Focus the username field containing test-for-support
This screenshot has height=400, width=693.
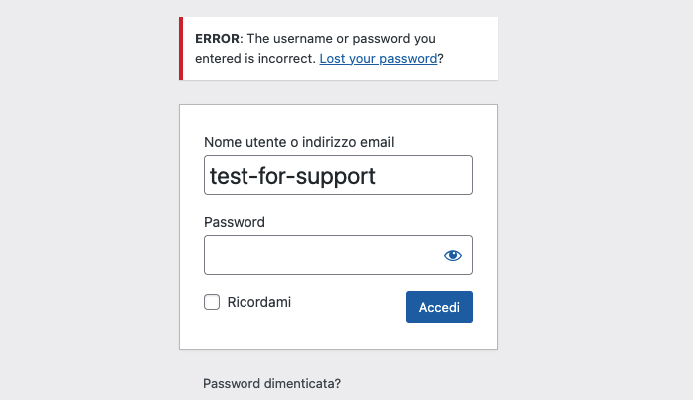(339, 175)
